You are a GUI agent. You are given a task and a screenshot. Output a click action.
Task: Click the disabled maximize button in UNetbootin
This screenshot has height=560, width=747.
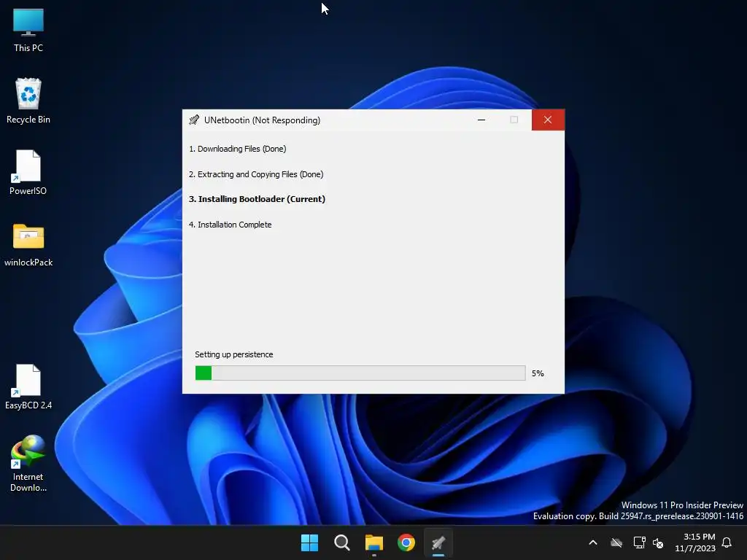[514, 120]
